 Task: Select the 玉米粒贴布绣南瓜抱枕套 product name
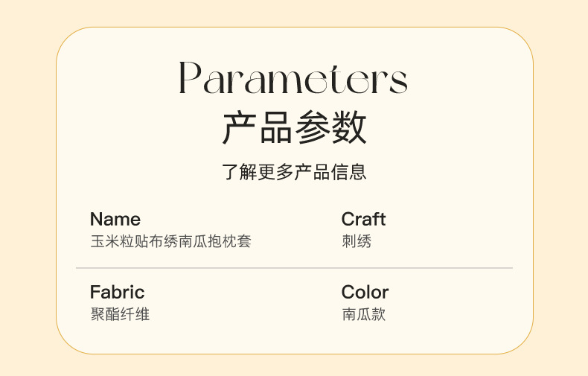[x=170, y=241]
